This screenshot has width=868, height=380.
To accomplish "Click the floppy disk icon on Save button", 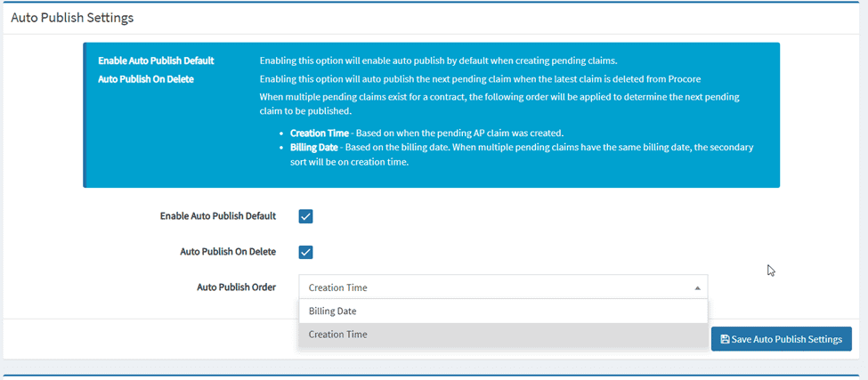I will [725, 339].
